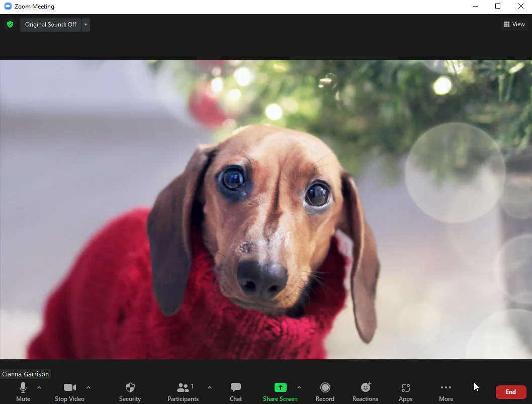Click the Cianna Garrison name label
The height and width of the screenshot is (404, 532).
pyautogui.click(x=26, y=374)
